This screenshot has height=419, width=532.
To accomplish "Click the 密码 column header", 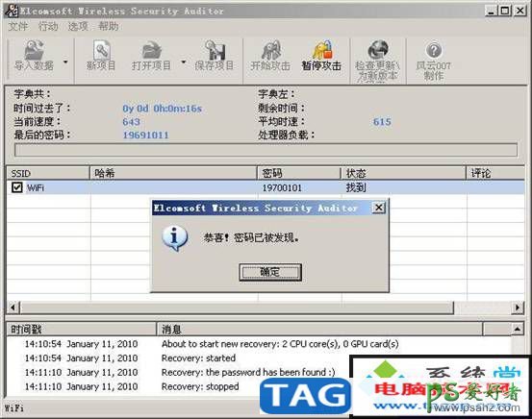I will pos(299,174).
